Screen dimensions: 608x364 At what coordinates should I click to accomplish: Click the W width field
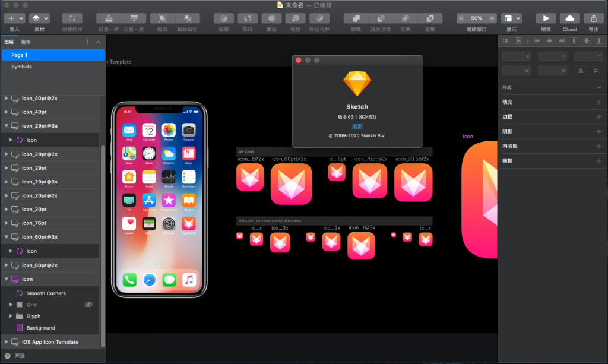pyautogui.click(x=517, y=71)
